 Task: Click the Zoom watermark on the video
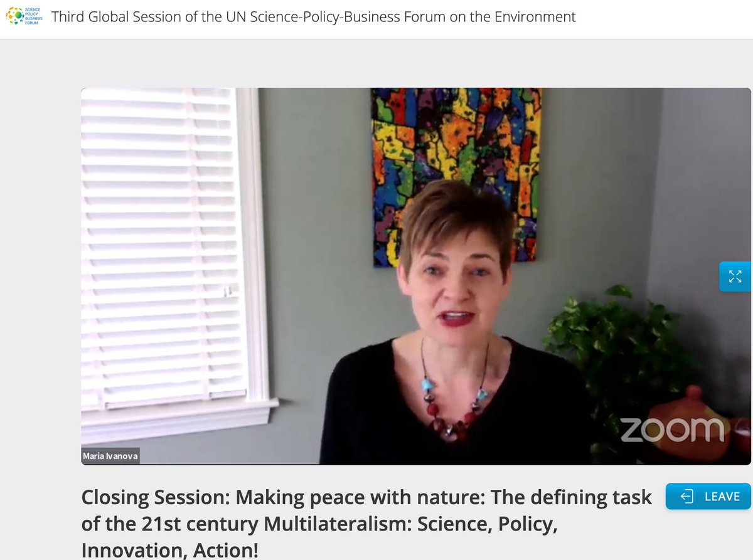[671, 428]
